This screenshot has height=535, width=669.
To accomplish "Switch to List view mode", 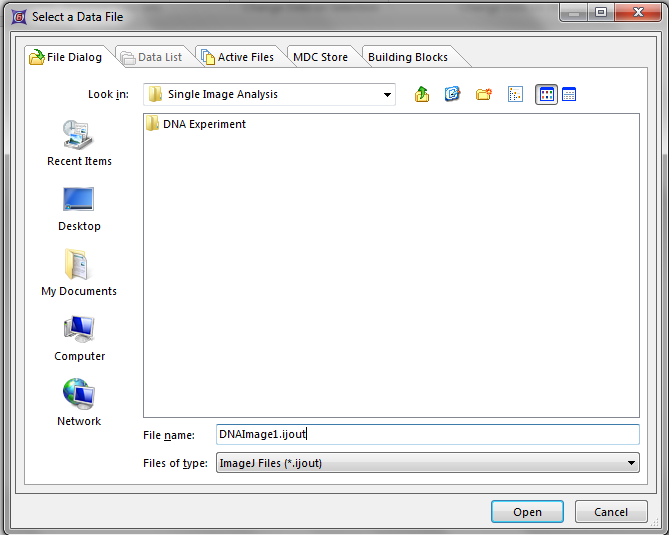I will point(546,94).
